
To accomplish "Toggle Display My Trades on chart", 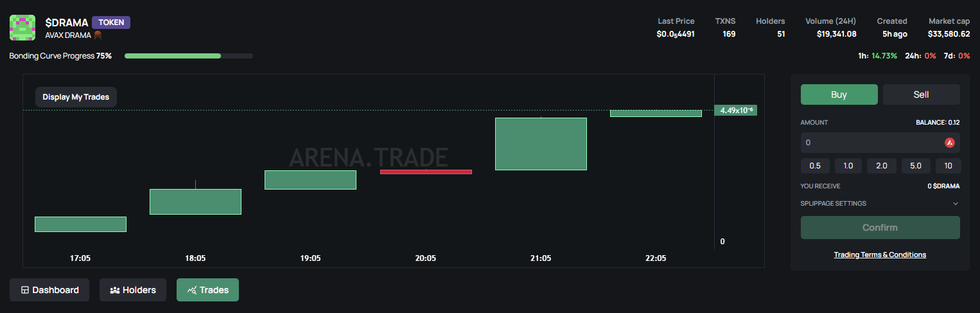I will click(76, 97).
